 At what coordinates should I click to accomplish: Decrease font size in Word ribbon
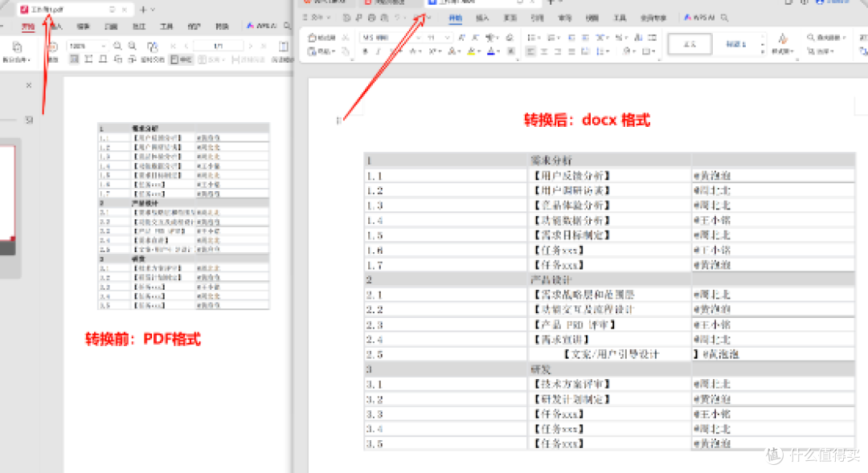click(475, 38)
